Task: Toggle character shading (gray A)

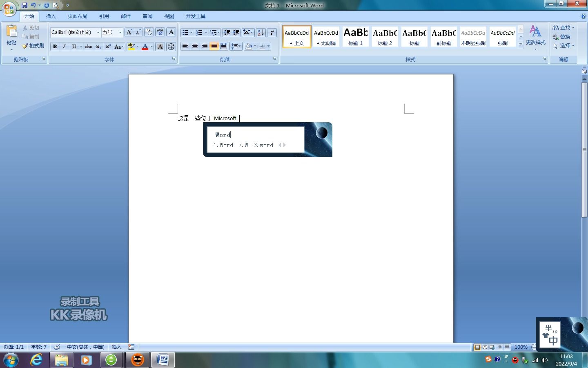Action: (160, 47)
